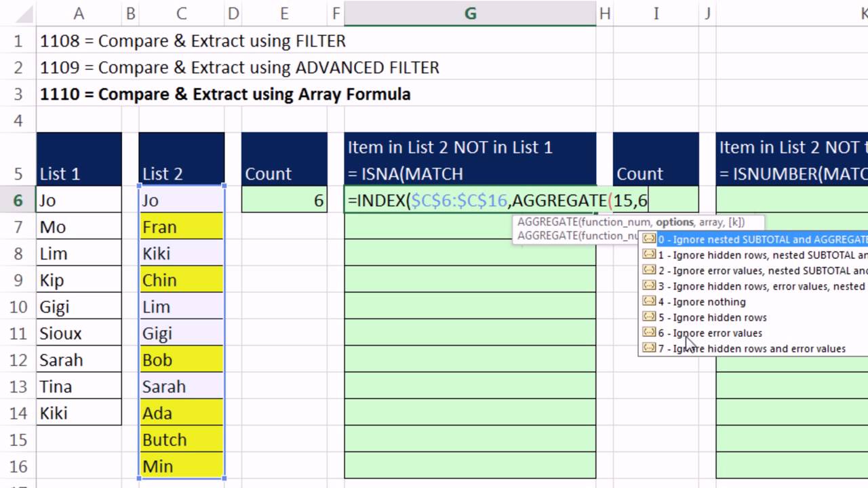This screenshot has height=488, width=868.
Task: Choose option 6 - Ignore error values
Action: click(x=755, y=333)
